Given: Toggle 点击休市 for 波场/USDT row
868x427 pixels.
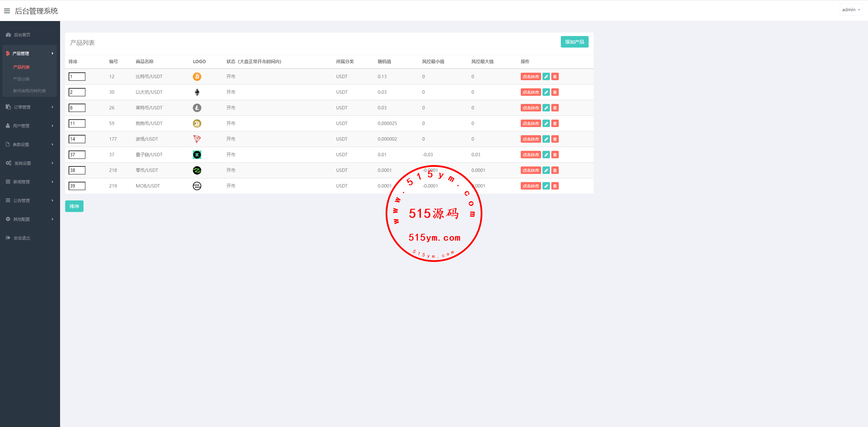Looking at the screenshot, I should point(531,139).
